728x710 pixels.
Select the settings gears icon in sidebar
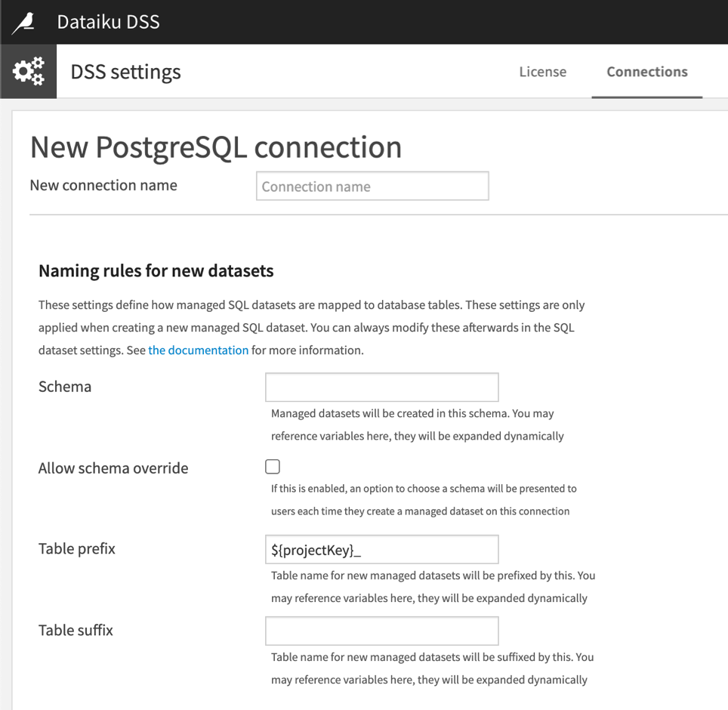[28, 71]
